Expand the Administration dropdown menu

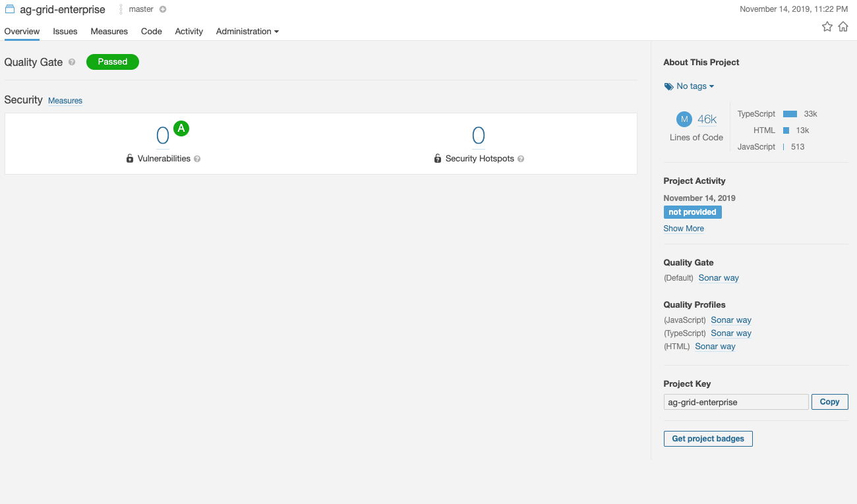247,31
